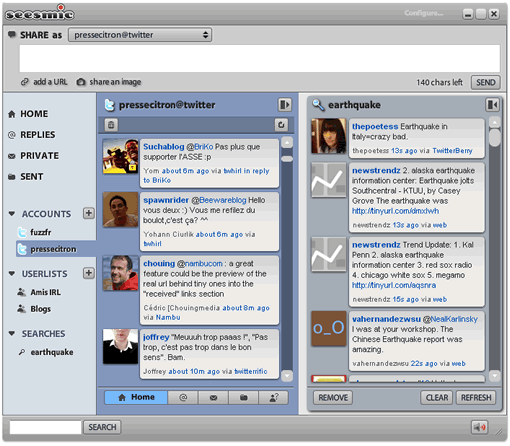Click the trash icon in pressecitron column
The height and width of the screenshot is (446, 510).
pos(111,125)
